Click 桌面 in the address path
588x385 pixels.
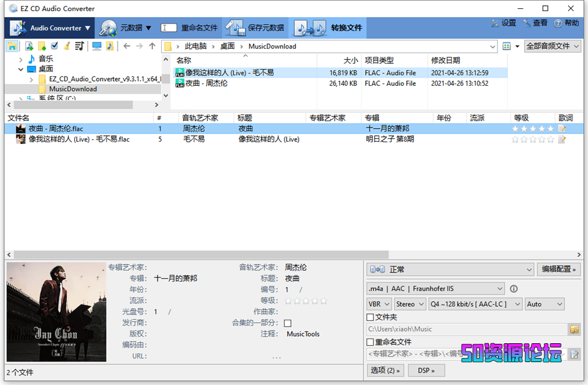pyautogui.click(x=227, y=46)
